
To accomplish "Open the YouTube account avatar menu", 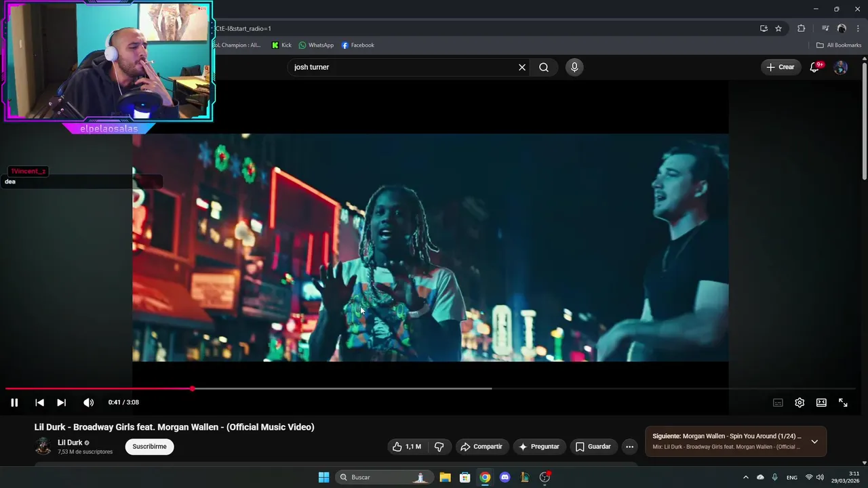I will point(840,67).
